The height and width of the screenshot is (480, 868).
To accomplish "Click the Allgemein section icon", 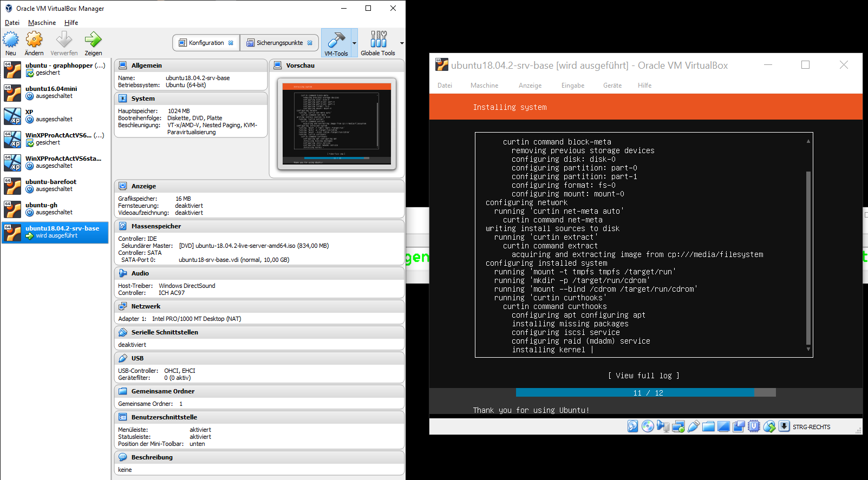I will 123,65.
